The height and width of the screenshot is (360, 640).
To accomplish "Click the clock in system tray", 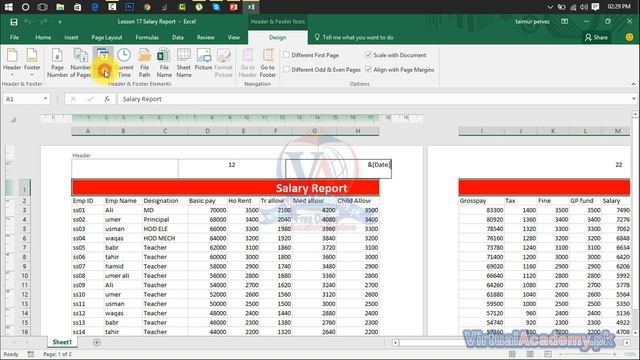I will coord(619,7).
